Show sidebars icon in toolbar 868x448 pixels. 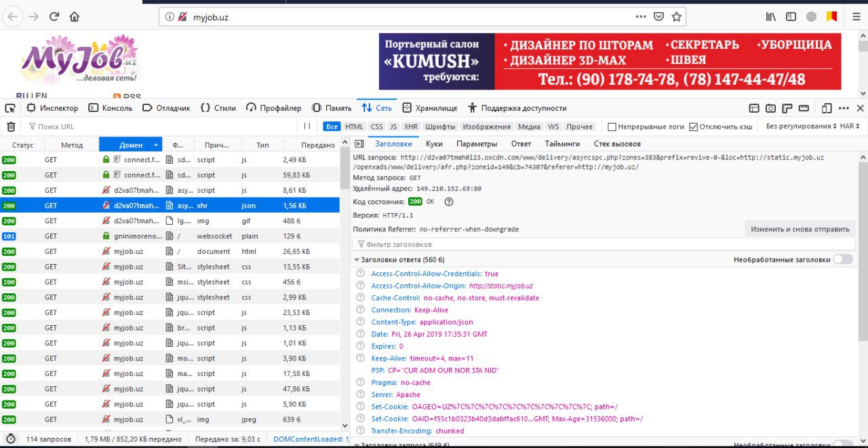(x=791, y=16)
